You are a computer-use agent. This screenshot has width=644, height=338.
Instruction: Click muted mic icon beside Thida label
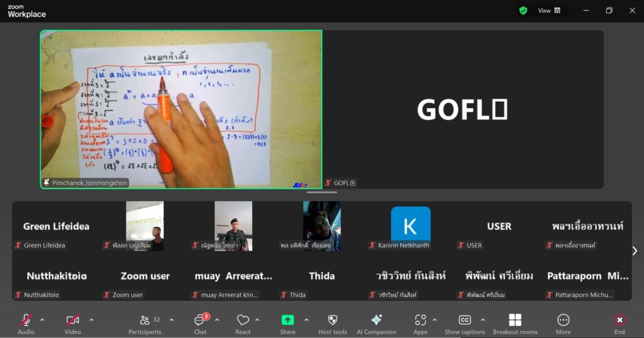(x=284, y=295)
